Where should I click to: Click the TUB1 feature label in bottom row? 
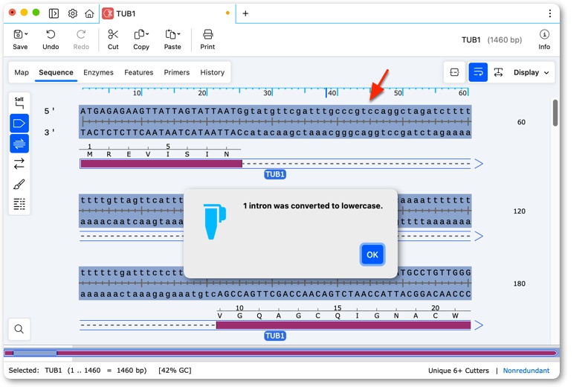(x=275, y=336)
